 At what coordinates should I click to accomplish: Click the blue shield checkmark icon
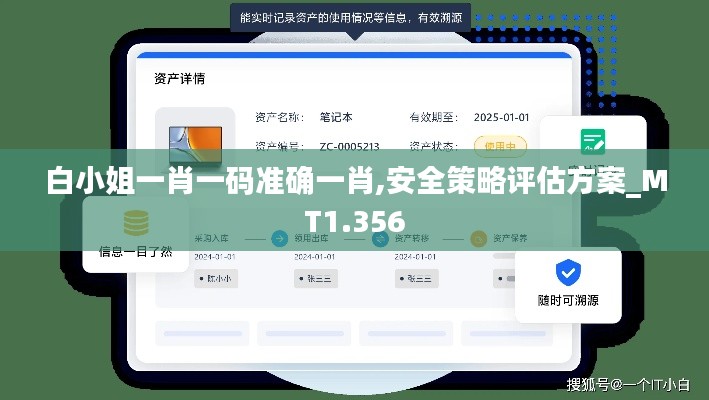point(568,271)
